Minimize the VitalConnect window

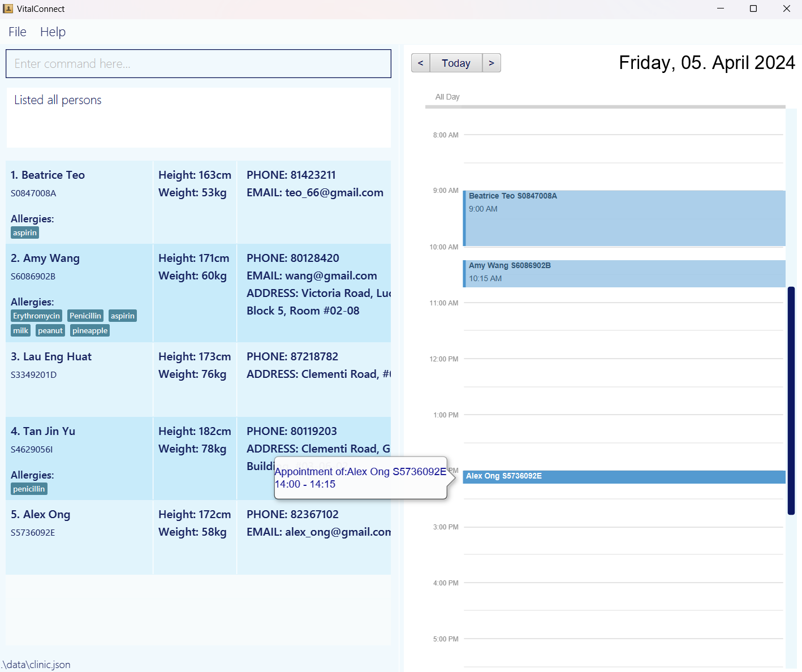tap(721, 8)
